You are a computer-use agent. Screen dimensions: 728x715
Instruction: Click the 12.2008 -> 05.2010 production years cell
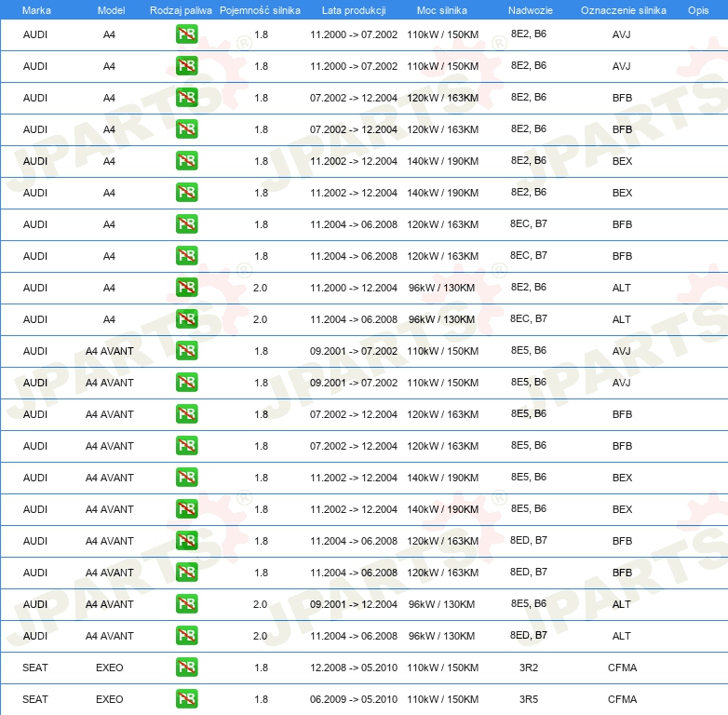click(353, 668)
